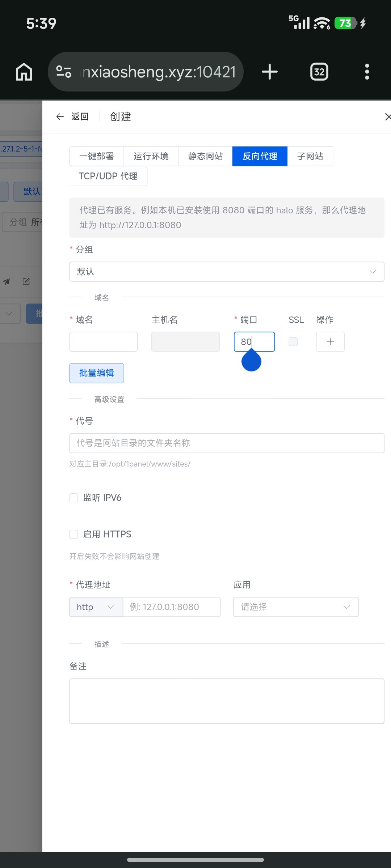391x868 pixels.
Task: Focus the 代号 input field
Action: pyautogui.click(x=227, y=443)
